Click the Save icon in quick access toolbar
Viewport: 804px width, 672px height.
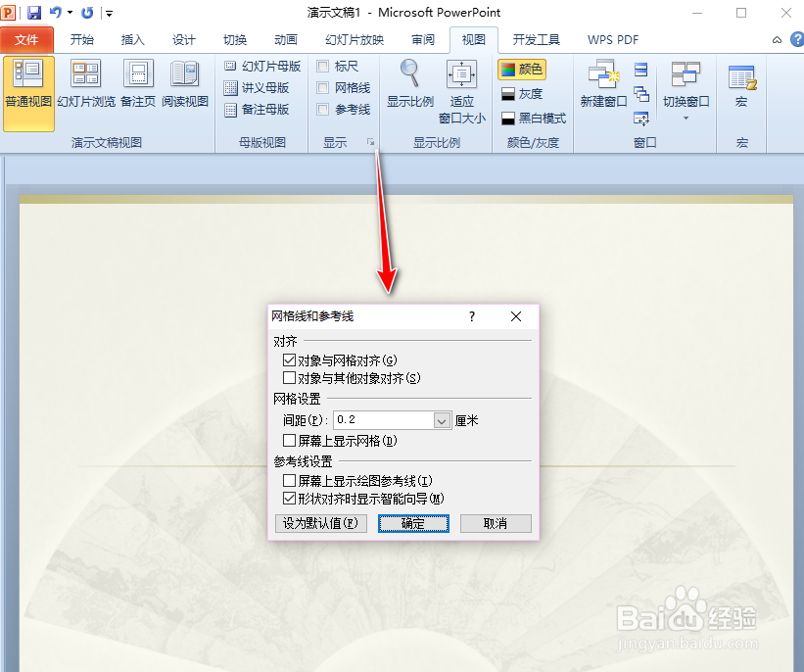[34, 13]
